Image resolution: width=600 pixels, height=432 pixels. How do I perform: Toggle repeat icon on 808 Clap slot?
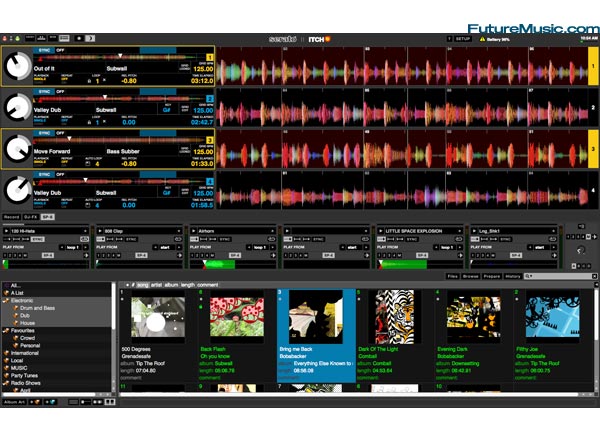178,239
